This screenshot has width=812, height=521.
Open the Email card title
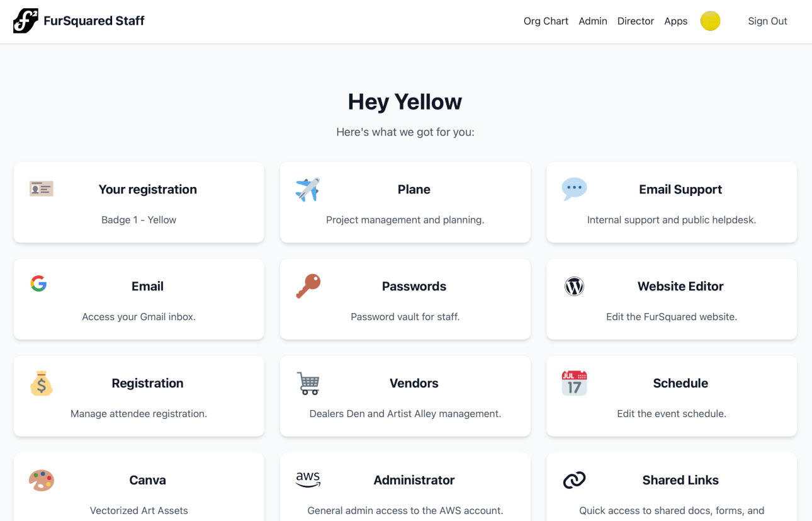147,287
